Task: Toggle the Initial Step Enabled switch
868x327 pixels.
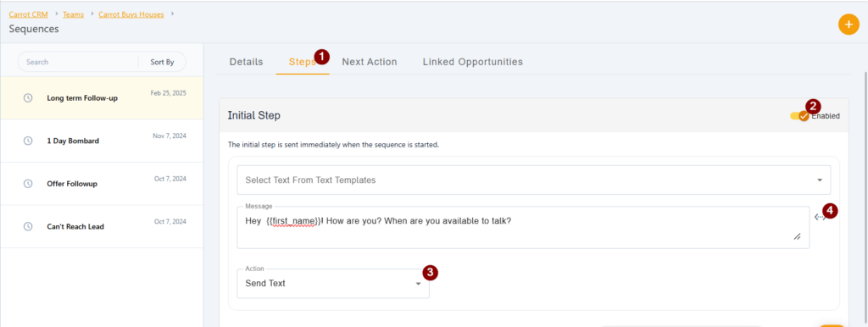Action: click(799, 116)
